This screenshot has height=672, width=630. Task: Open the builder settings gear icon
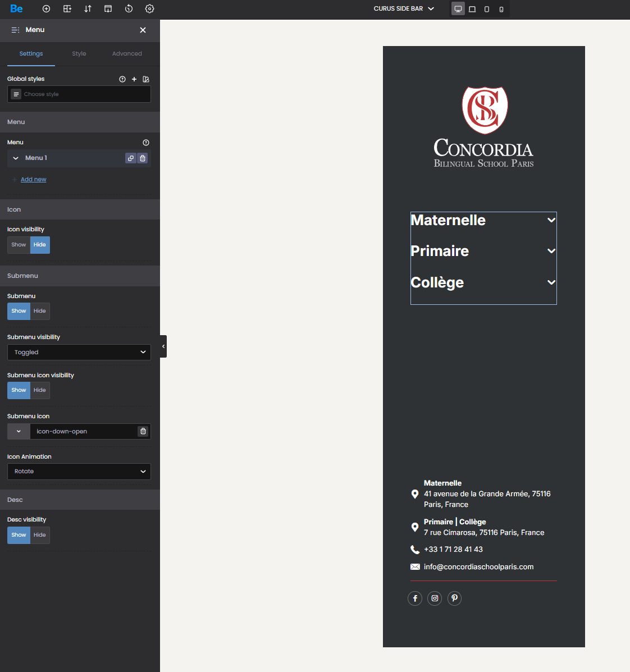click(149, 8)
